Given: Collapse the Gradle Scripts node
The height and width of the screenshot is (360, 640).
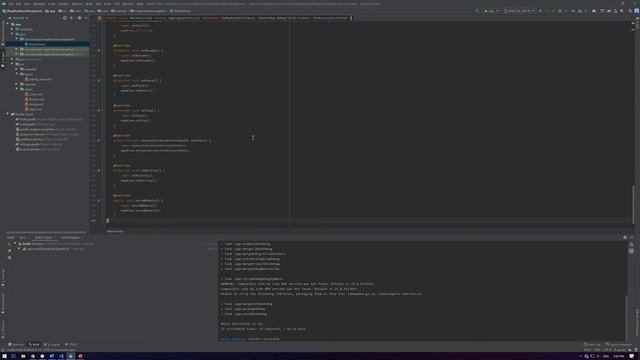Looking at the screenshot, I should click(x=8, y=114).
